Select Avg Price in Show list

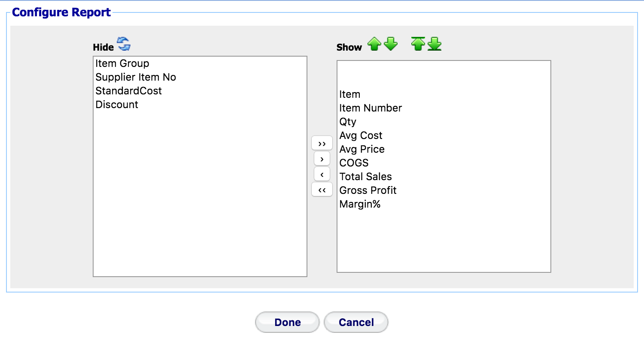[x=444, y=149]
